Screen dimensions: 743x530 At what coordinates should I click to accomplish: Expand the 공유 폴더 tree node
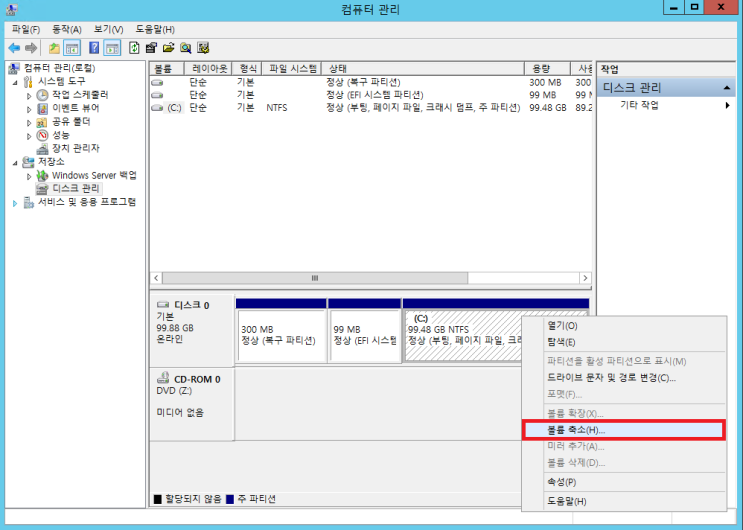29,123
